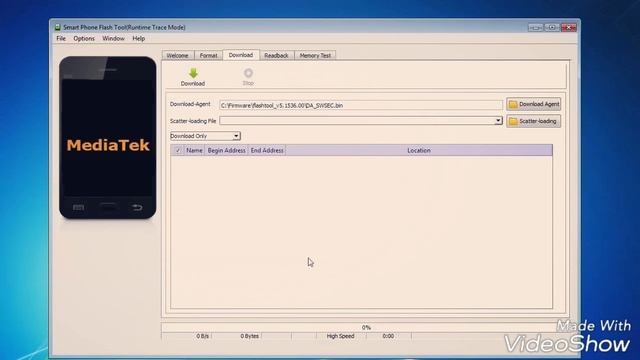Click the green Download arrow icon
This screenshot has height=360, width=640.
click(193, 73)
